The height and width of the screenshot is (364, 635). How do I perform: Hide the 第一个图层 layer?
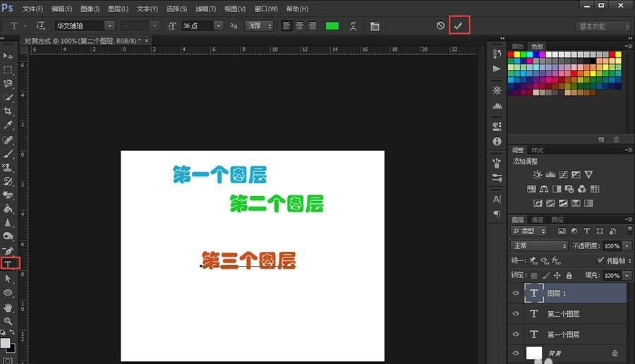pos(516,334)
